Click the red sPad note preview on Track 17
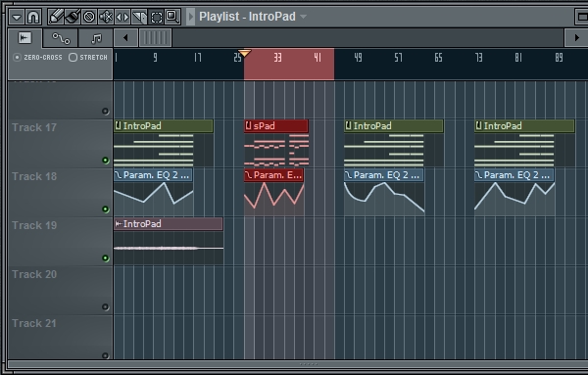The image size is (588, 375). (276, 150)
